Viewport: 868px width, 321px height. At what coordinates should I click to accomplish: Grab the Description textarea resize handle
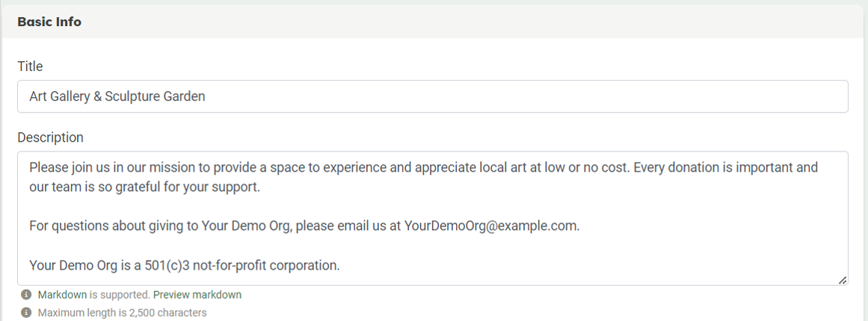coord(842,280)
